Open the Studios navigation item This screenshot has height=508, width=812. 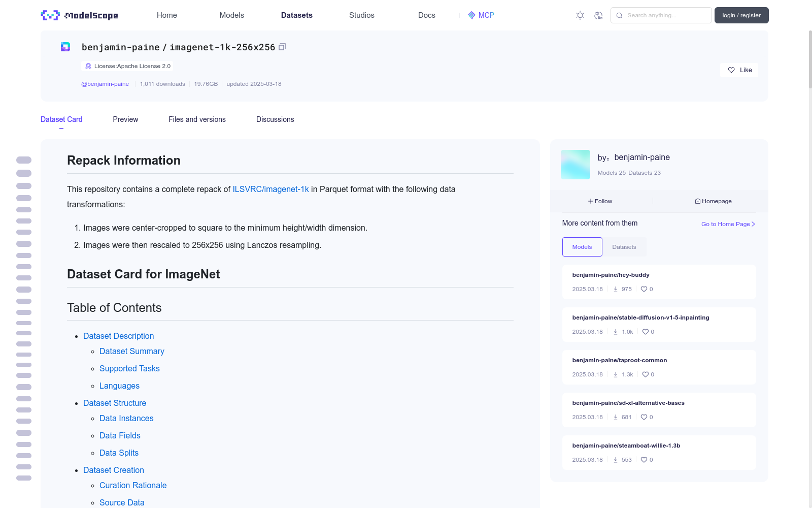point(362,15)
